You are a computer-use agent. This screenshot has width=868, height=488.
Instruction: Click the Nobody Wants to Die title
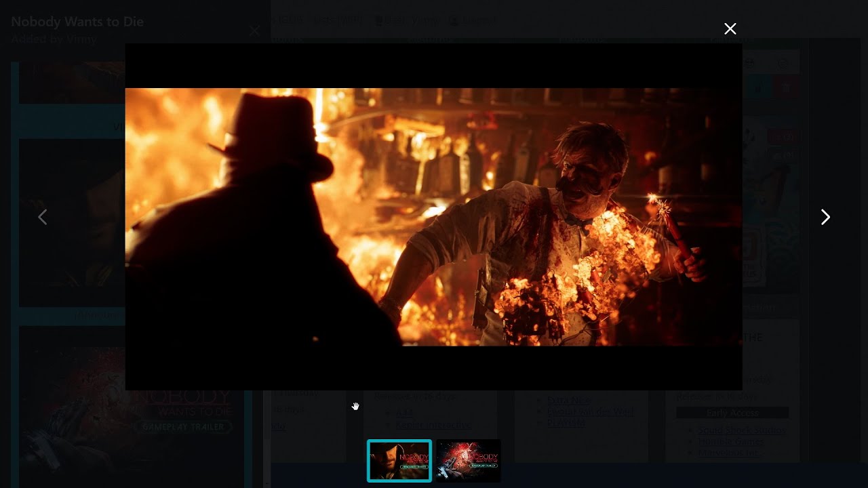click(x=77, y=22)
